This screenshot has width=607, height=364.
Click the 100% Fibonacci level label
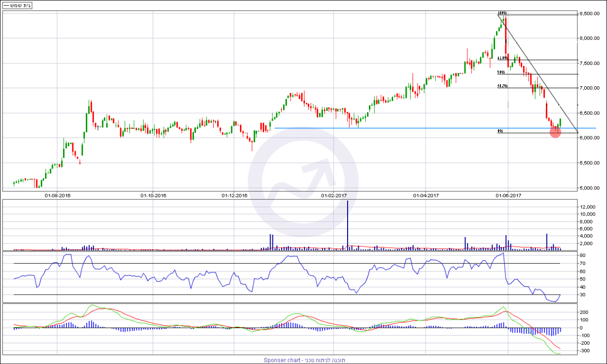(x=502, y=13)
